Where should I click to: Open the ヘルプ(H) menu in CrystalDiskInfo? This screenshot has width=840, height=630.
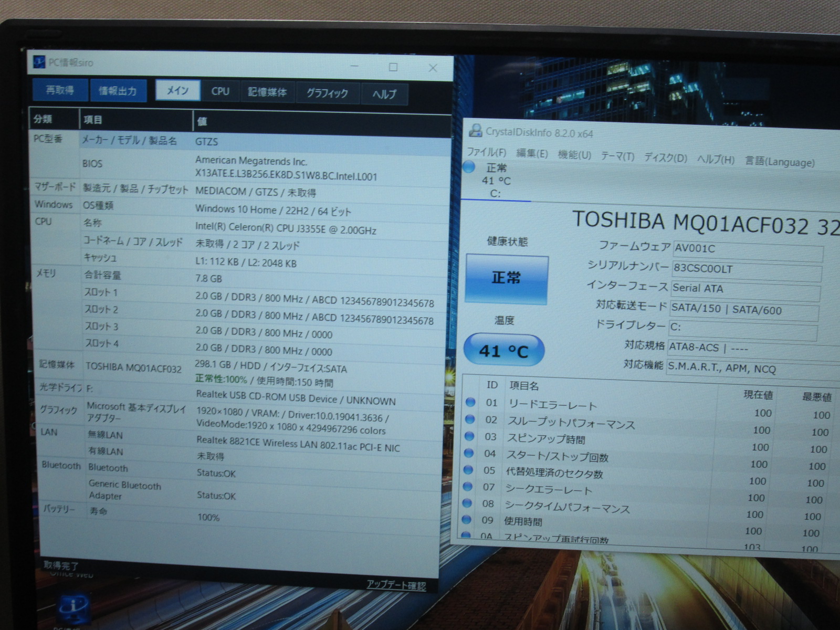click(716, 160)
